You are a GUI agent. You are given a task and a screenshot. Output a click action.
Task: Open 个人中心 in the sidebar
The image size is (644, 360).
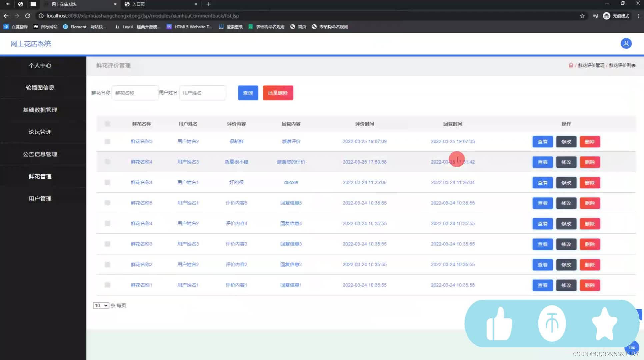(40, 66)
